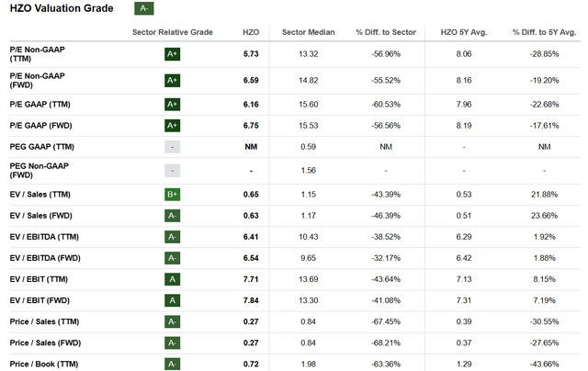588x371 pixels.
Task: Click HZO value 6.41 for EV / EBITDA (TTM)
Action: click(x=251, y=237)
